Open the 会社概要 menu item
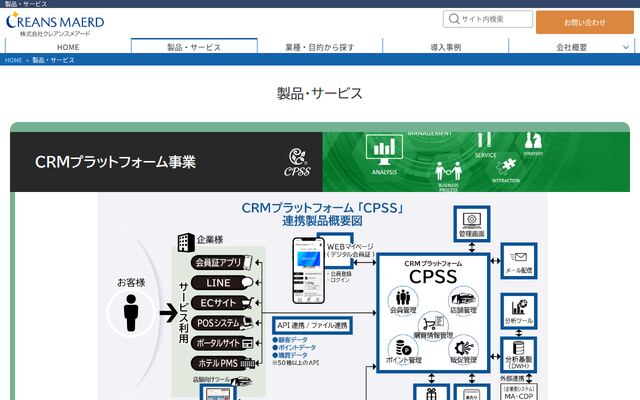This screenshot has height=400, width=640. [571, 47]
